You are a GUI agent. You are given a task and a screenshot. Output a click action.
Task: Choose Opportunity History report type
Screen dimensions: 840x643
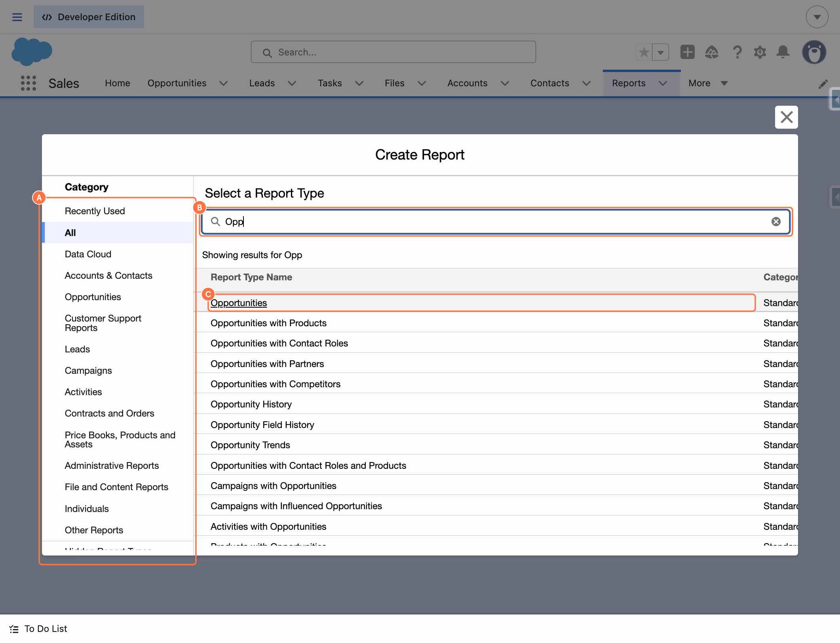(251, 404)
